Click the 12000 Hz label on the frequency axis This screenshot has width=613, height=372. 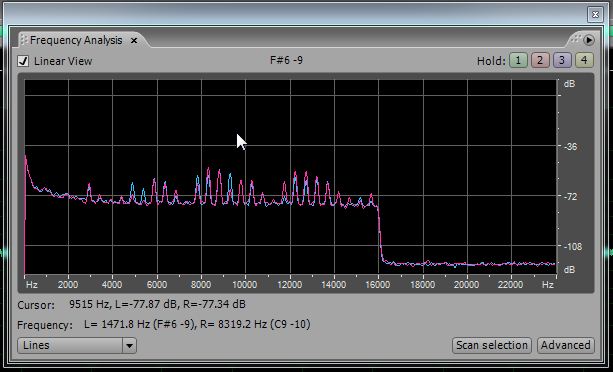[289, 284]
